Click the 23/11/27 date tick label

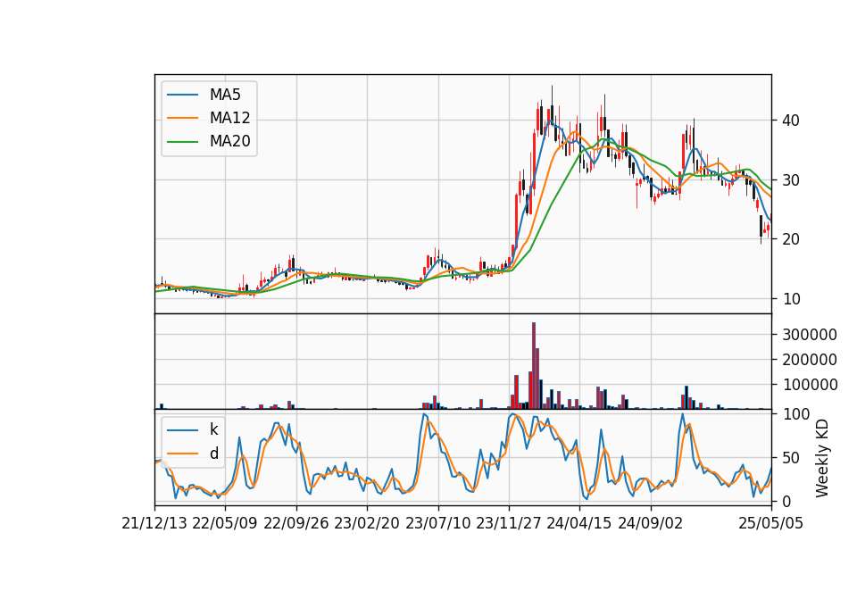coord(509,524)
